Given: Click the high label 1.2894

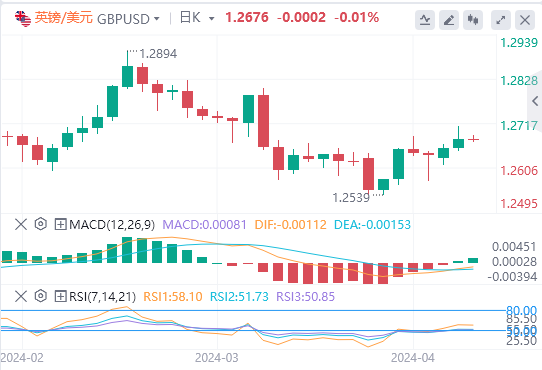Looking at the screenshot, I should (x=158, y=54).
